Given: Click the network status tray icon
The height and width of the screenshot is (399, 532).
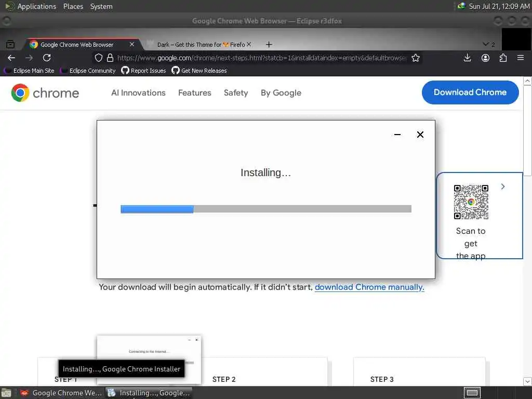Looking at the screenshot, I should coord(461,6).
